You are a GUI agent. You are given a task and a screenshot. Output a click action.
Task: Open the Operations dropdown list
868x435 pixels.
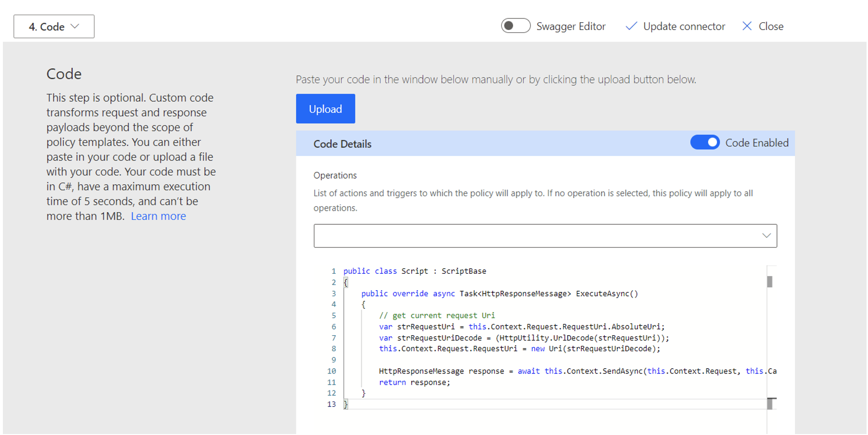tap(545, 236)
